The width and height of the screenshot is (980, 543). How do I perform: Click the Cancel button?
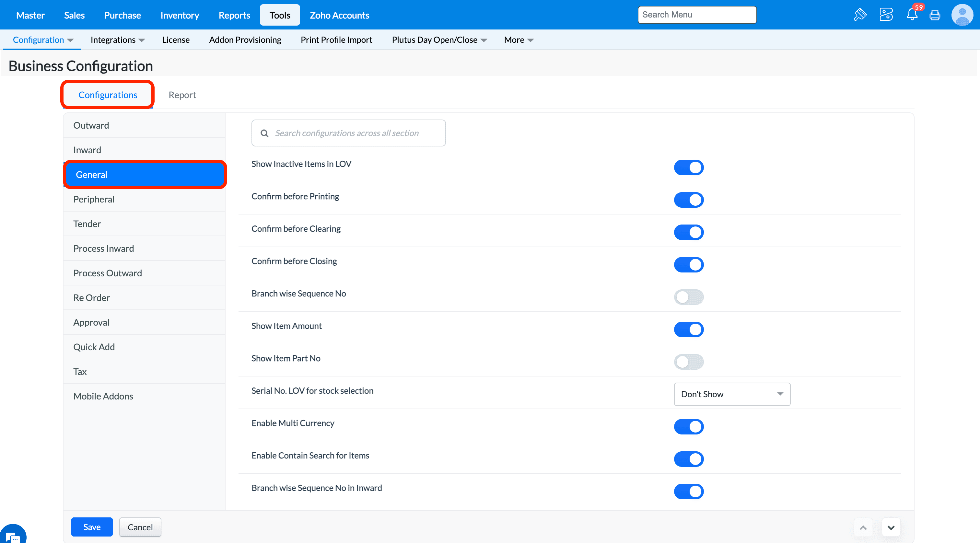140,527
